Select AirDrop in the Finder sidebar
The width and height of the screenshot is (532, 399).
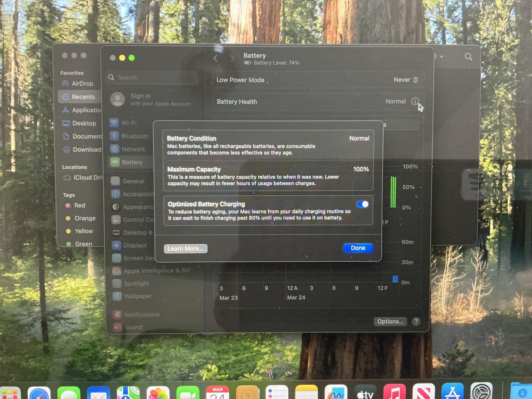(x=78, y=83)
